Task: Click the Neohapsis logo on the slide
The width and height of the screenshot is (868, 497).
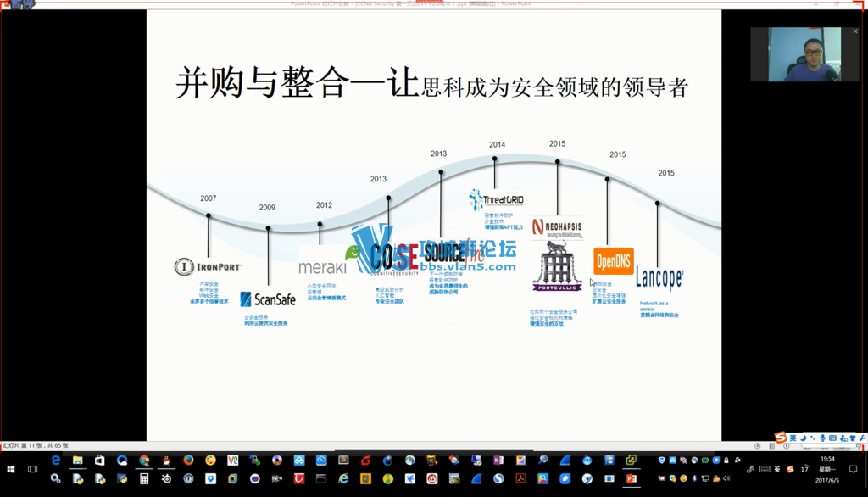Action: (x=557, y=228)
